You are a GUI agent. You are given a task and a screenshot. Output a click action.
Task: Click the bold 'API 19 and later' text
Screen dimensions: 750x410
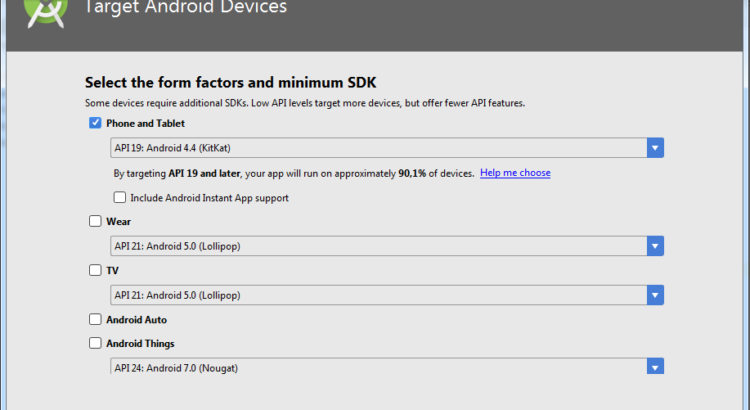point(205,173)
